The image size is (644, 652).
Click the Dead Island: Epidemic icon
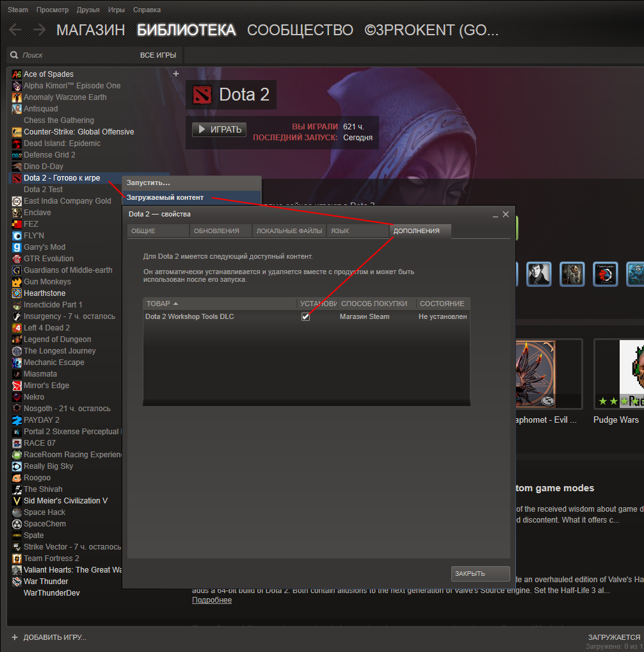tap(17, 143)
